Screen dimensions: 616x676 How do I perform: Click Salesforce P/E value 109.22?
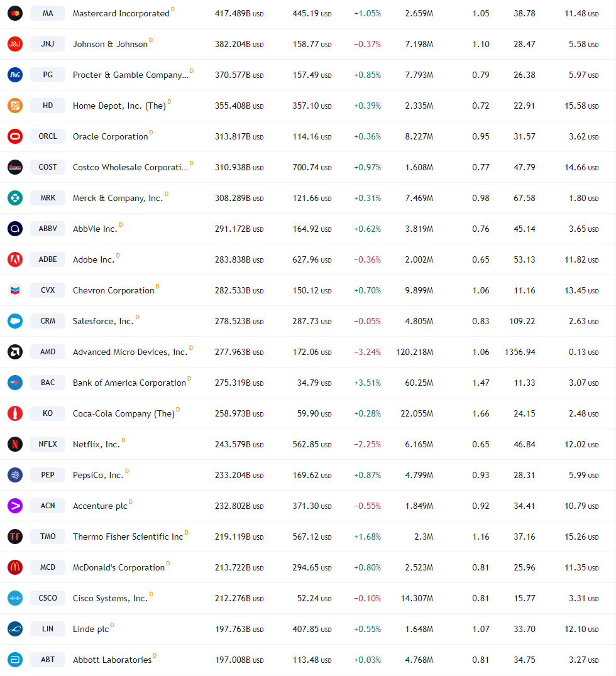click(x=522, y=321)
